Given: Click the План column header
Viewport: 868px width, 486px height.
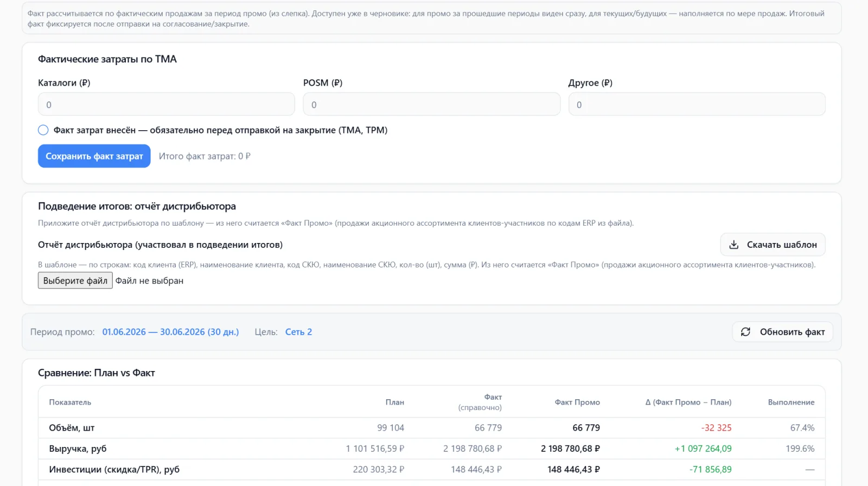Looking at the screenshot, I should pyautogui.click(x=395, y=402).
